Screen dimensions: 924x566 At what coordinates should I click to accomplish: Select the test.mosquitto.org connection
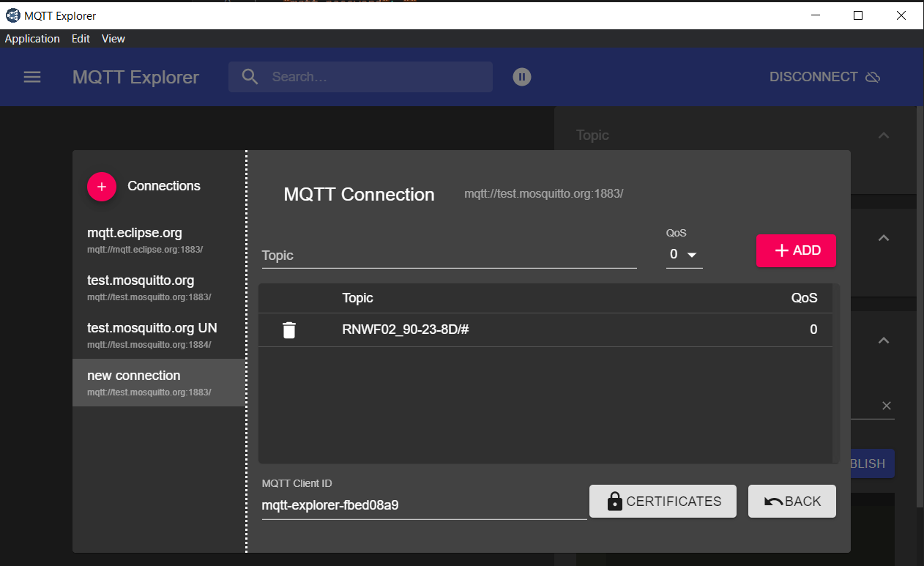click(158, 288)
